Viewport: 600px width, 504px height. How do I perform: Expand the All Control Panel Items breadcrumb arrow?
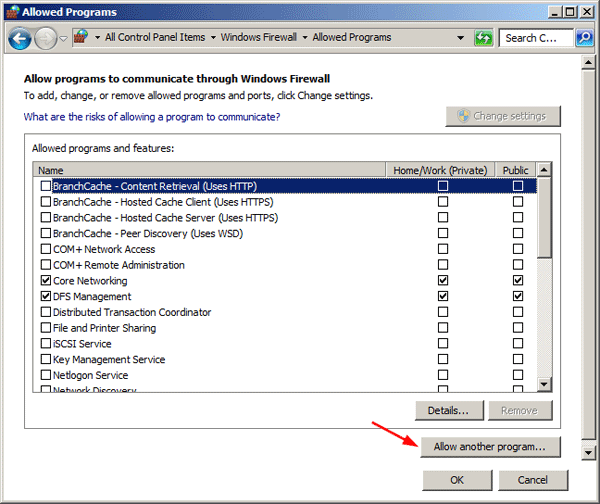[x=213, y=37]
